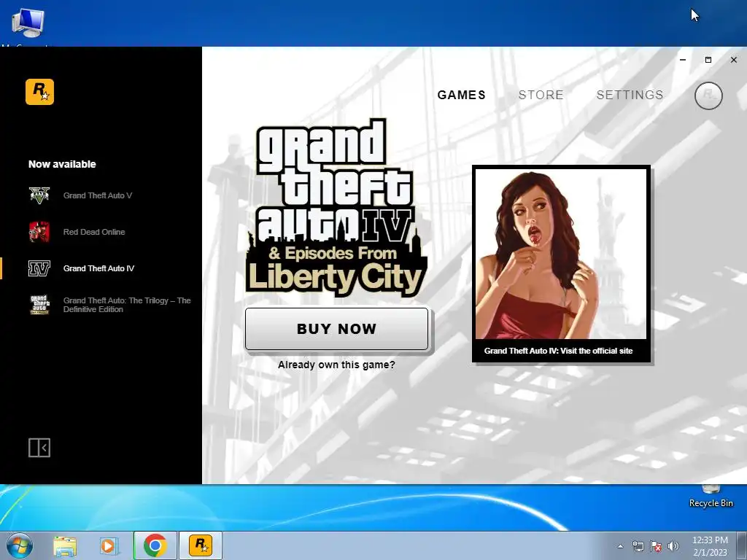Open the volume speaker tray icon

click(673, 546)
